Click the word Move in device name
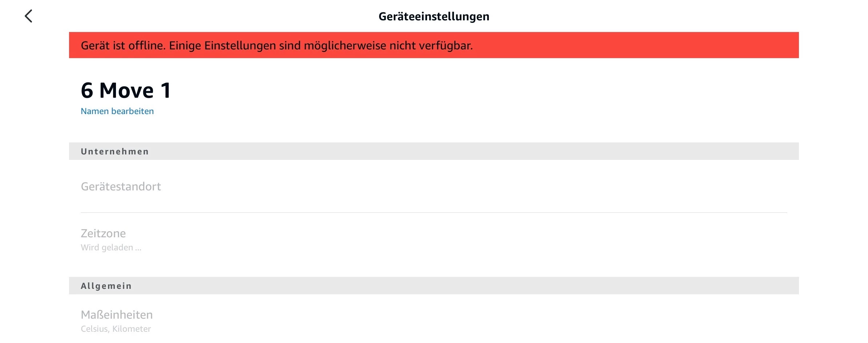The image size is (868, 343). pos(126,90)
